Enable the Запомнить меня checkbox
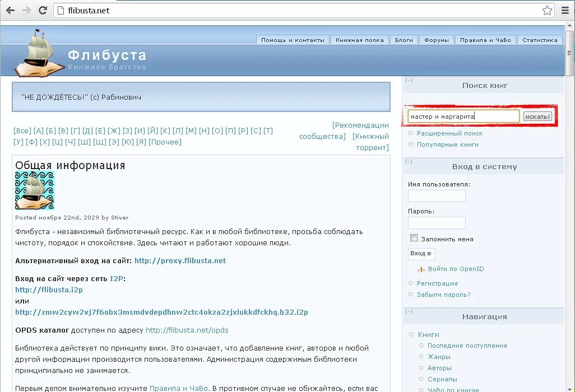This screenshot has height=392, width=575. (414, 238)
